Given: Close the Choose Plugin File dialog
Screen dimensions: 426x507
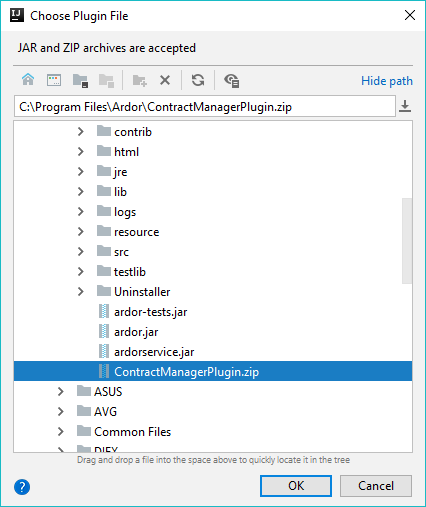Looking at the screenshot, I should 410,15.
